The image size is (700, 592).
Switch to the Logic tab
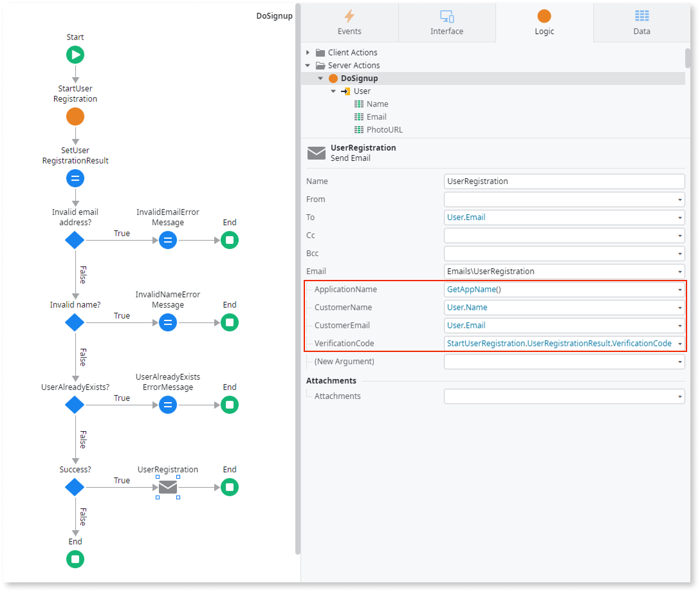click(x=544, y=23)
